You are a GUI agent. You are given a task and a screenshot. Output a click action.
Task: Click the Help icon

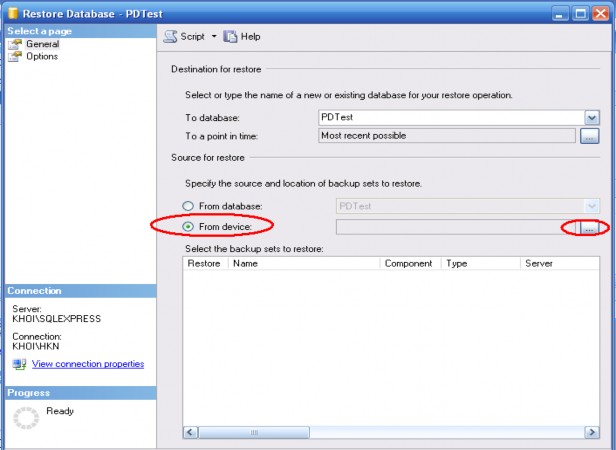(x=230, y=37)
